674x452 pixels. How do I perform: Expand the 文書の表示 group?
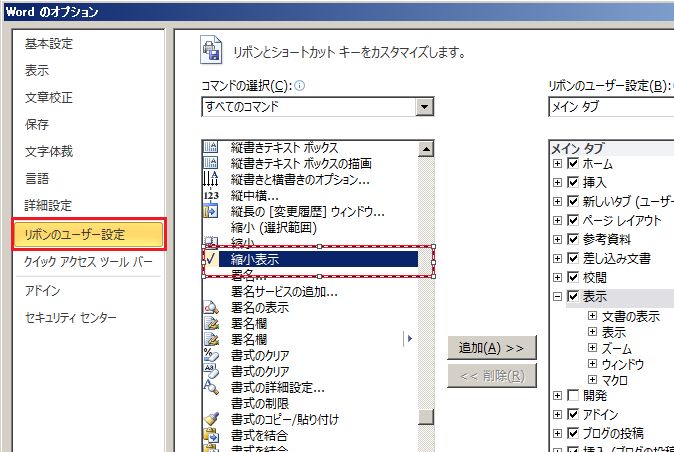pyautogui.click(x=592, y=316)
